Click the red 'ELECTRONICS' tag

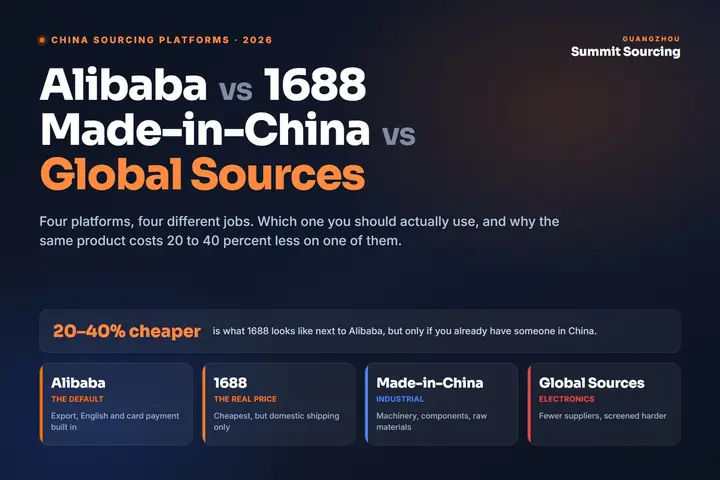pos(567,399)
